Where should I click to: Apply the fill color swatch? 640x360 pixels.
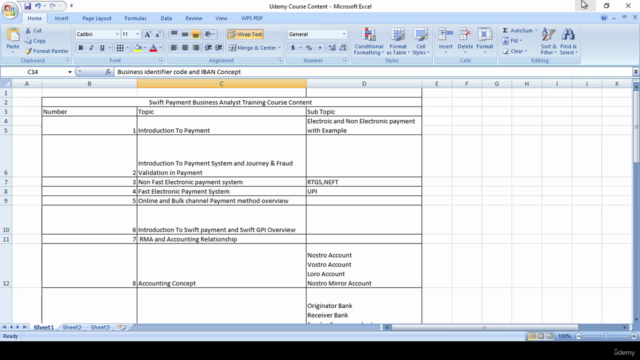(x=138, y=48)
